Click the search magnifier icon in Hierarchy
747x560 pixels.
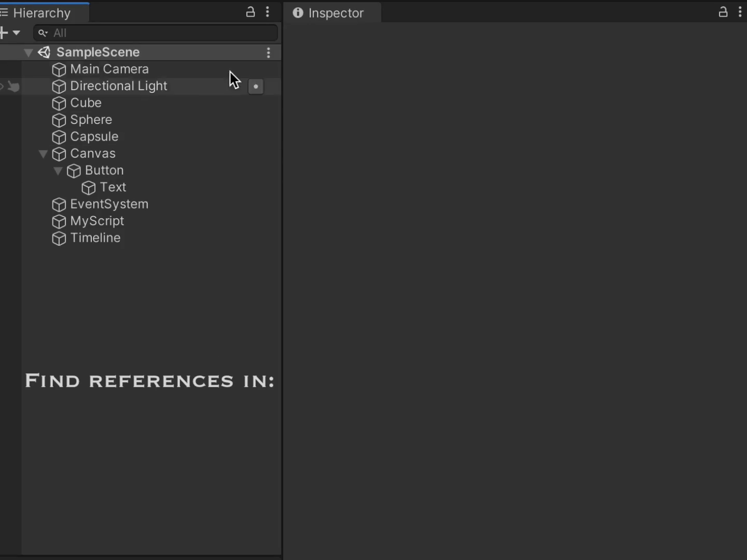tap(43, 33)
